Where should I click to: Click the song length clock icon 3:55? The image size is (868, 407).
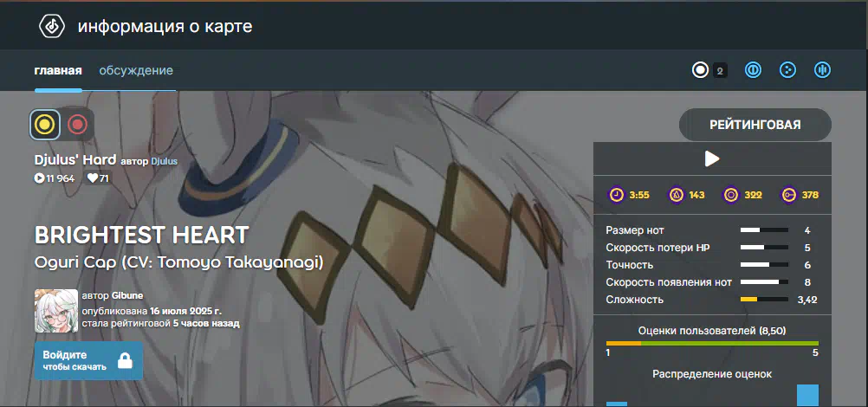[616, 195]
